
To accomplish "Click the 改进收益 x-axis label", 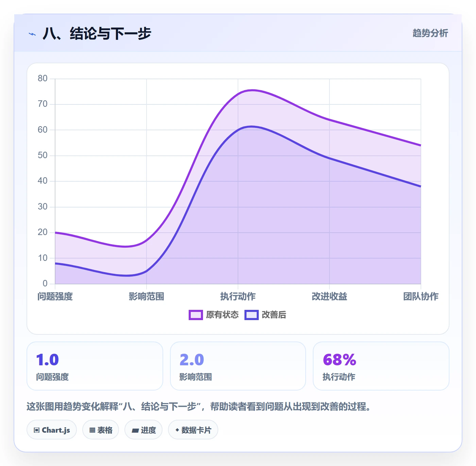I will click(x=329, y=296).
